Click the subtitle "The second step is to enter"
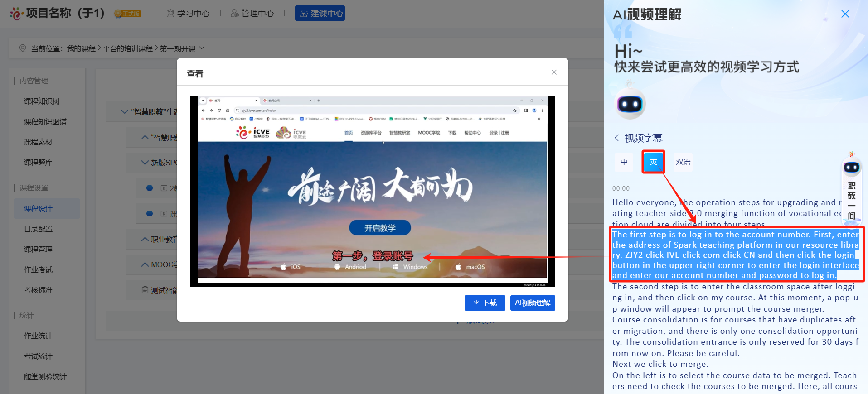The image size is (868, 394). tap(735, 298)
